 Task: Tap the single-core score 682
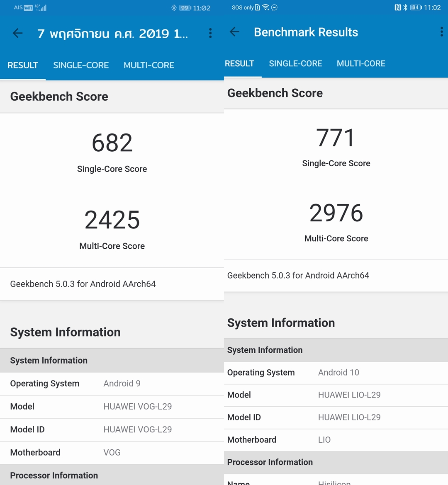(112, 143)
